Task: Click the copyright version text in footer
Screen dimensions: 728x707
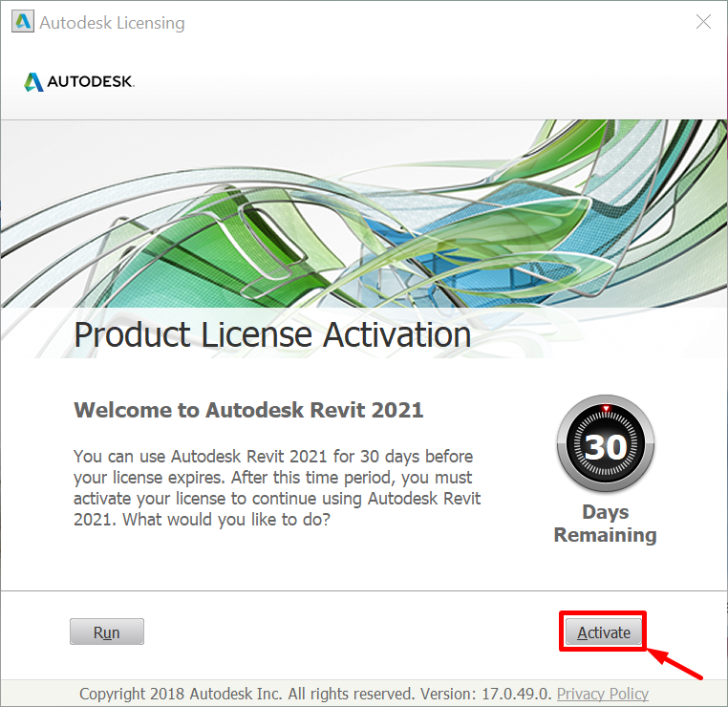Action: click(x=315, y=694)
